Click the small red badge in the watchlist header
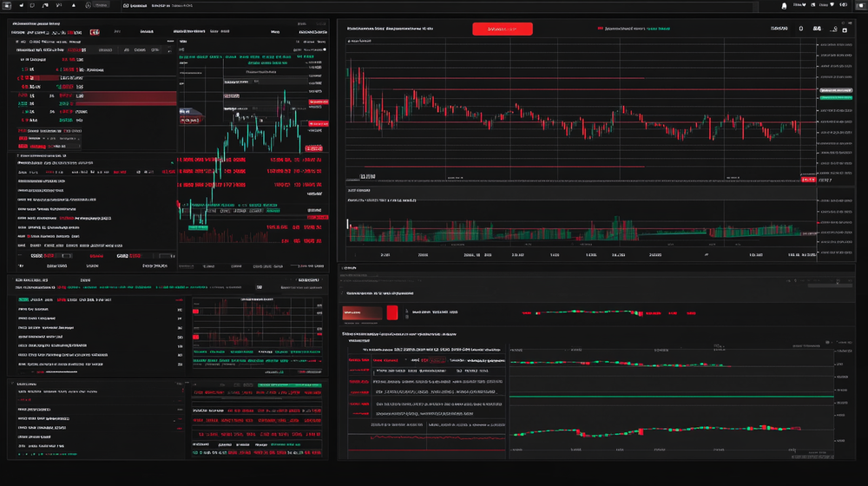The image size is (868, 486). (95, 32)
